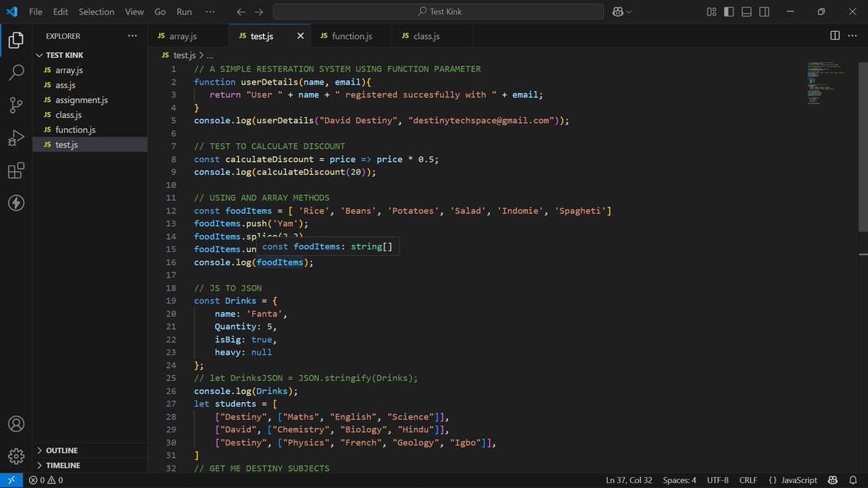Open the Accounts menu
Viewport: 868px width, 488px height.
coord(16,424)
